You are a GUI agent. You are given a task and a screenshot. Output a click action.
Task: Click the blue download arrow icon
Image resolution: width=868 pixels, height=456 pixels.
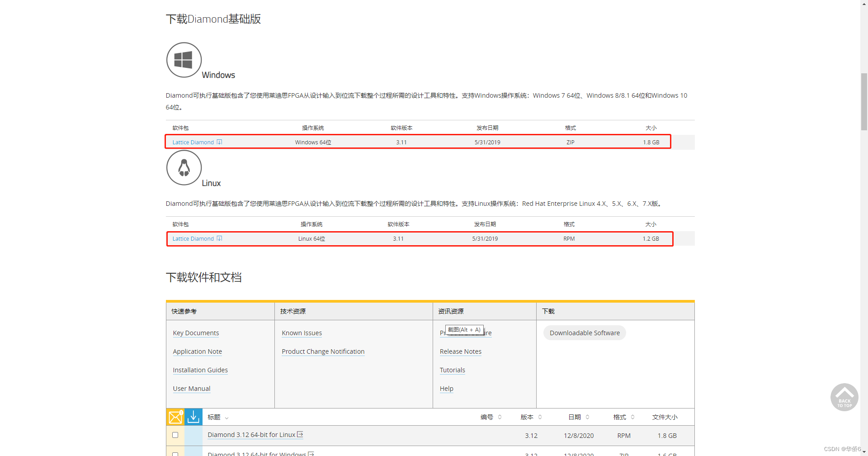click(x=193, y=417)
